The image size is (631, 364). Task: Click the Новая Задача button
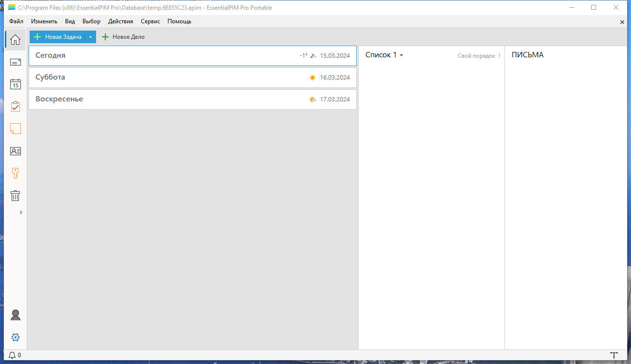[57, 37]
